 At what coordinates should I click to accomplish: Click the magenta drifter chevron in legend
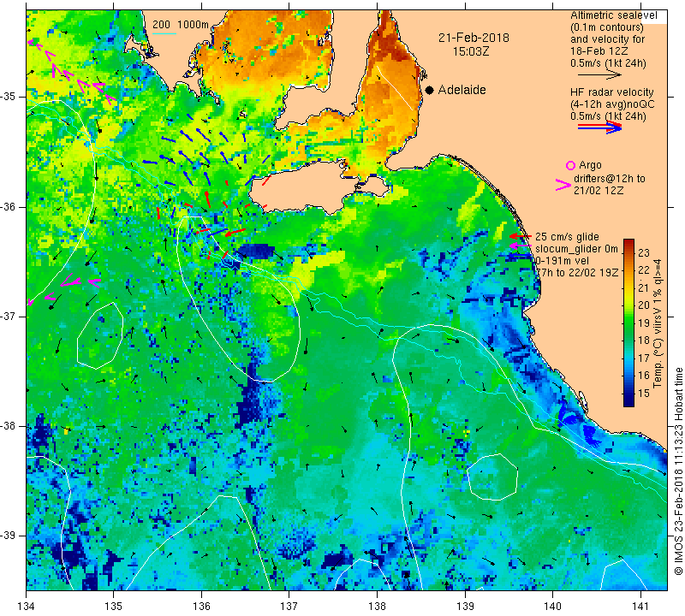(563, 185)
